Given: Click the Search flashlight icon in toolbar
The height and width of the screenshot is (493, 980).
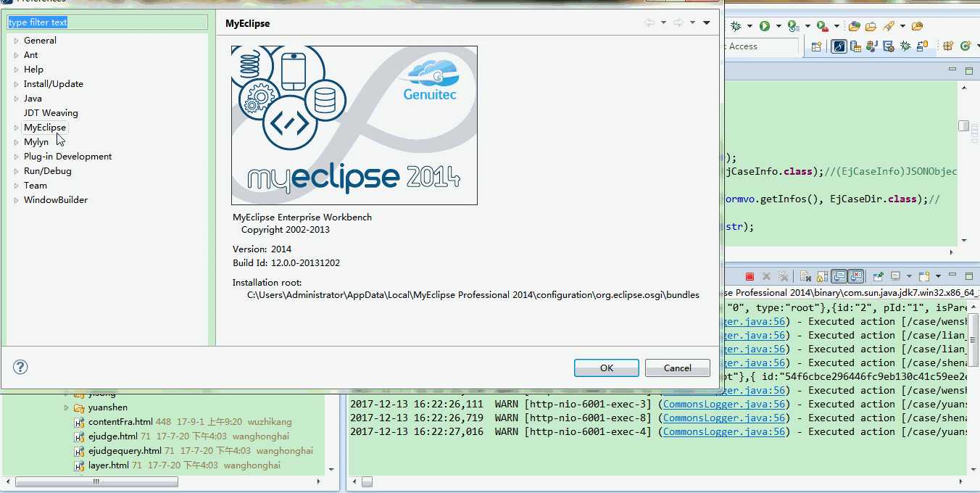Looking at the screenshot, I should (x=888, y=26).
